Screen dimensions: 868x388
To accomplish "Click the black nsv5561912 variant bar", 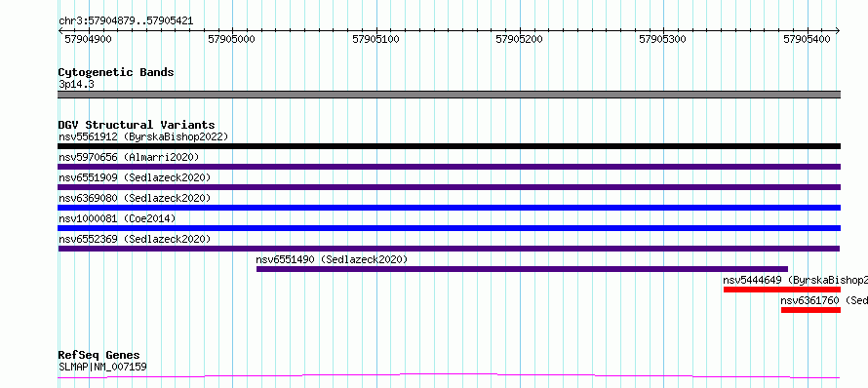I will tap(449, 146).
